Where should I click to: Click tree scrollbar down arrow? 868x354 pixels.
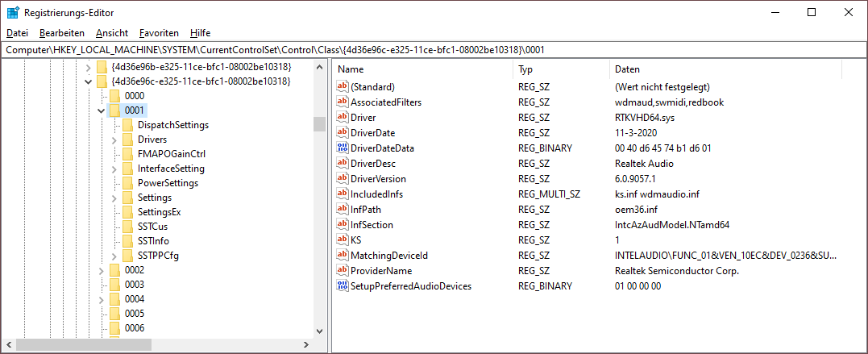[x=319, y=331]
